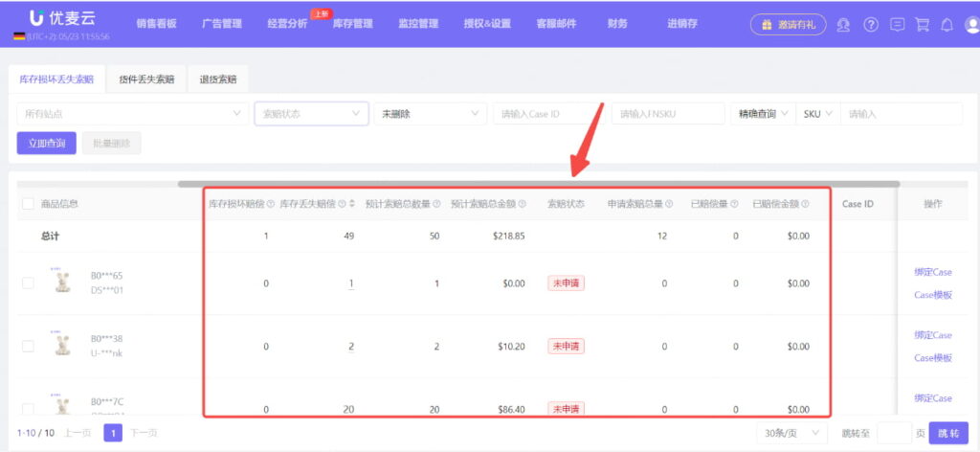
Task: Switch to the 货件丢失索赔 tab
Action: (146, 79)
